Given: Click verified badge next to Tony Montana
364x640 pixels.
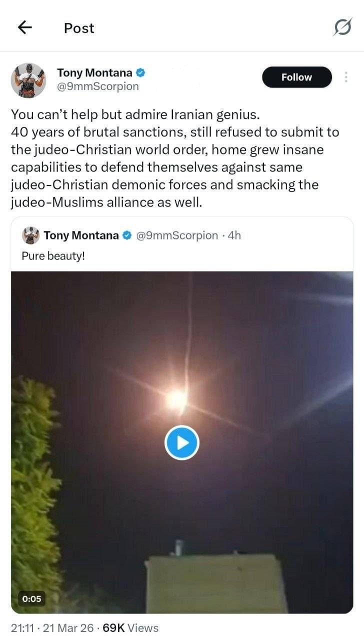Looking at the screenshot, I should click(x=141, y=73).
